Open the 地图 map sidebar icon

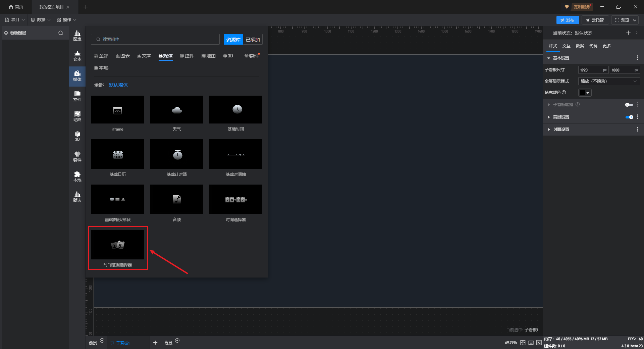pos(77,116)
